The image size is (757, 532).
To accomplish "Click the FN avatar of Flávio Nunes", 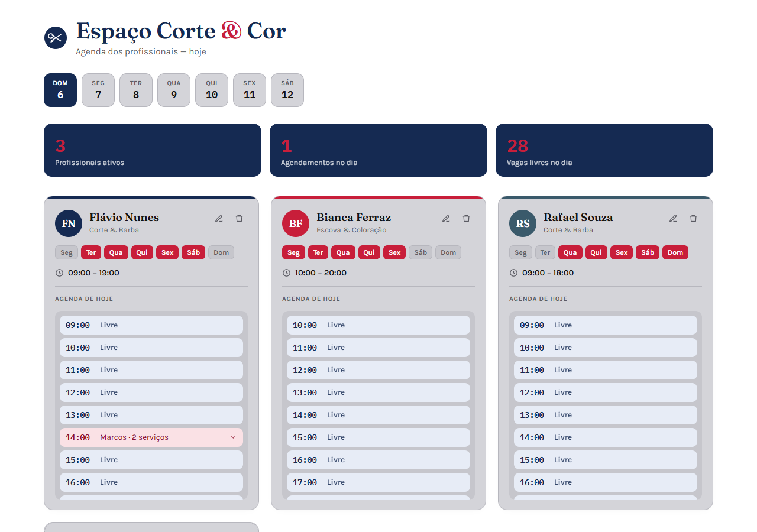I will coord(69,223).
